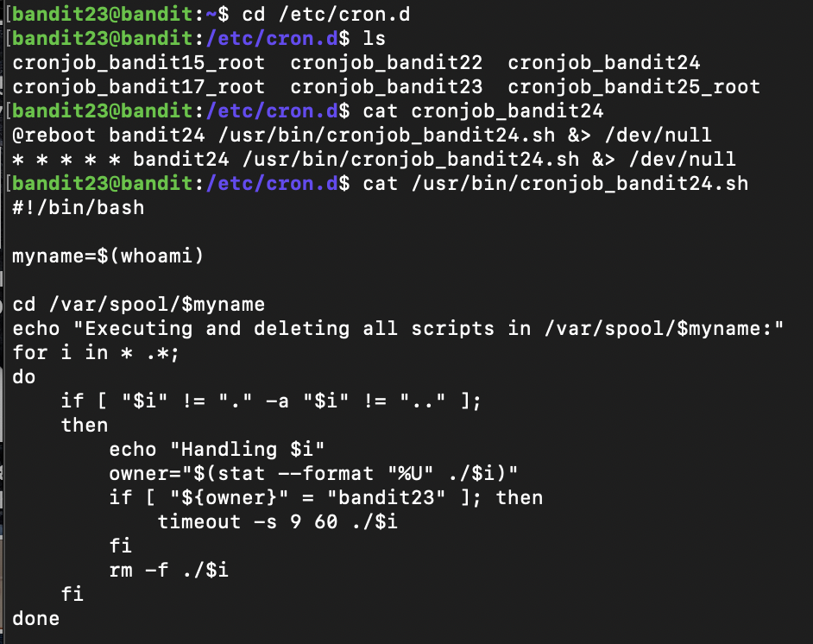Click the '#!/bin/bash' shebang line
The height and width of the screenshot is (644, 813).
79,208
